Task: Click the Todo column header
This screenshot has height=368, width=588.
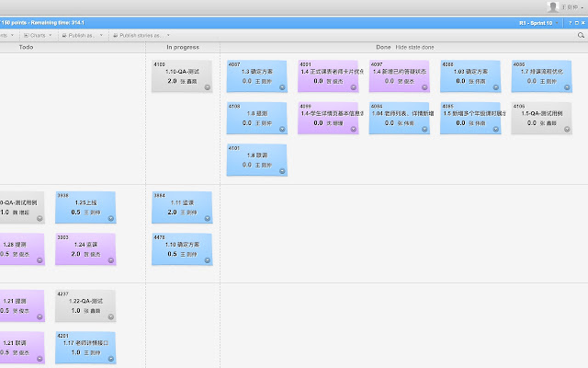Action: [x=26, y=46]
